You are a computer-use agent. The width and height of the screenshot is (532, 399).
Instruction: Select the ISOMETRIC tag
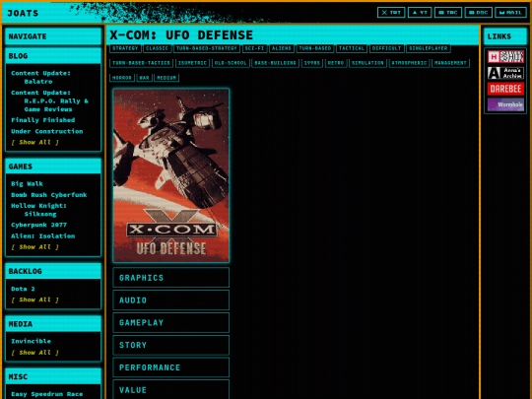192,63
